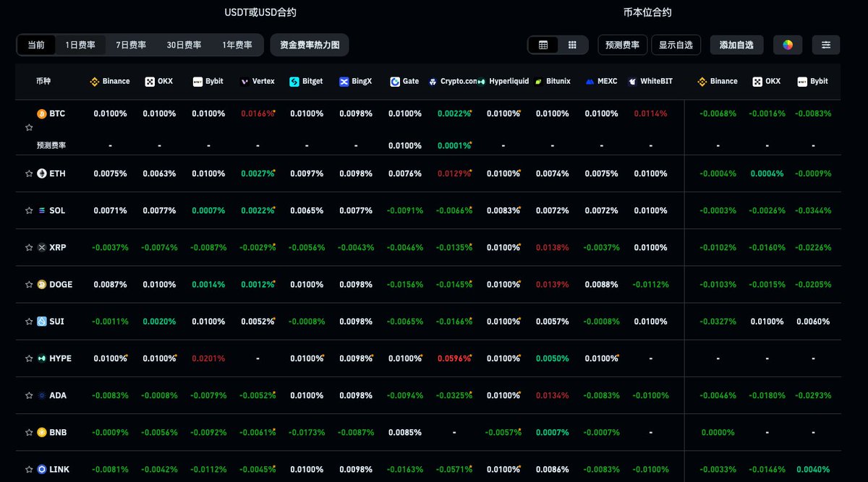
Task: Click the 预测费率 row label under BTC
Action: 52,145
